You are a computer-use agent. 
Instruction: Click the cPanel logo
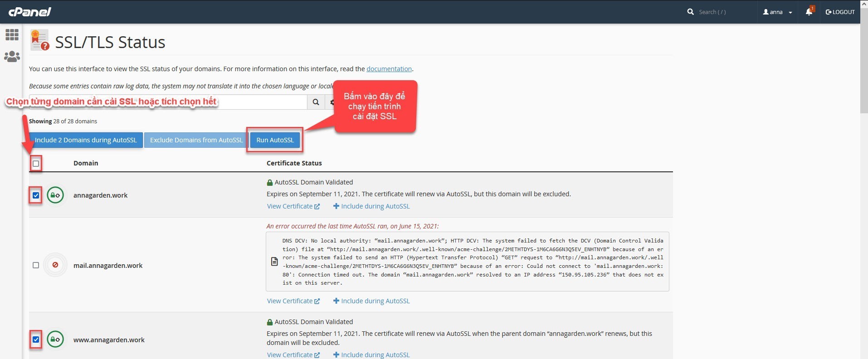click(x=30, y=12)
